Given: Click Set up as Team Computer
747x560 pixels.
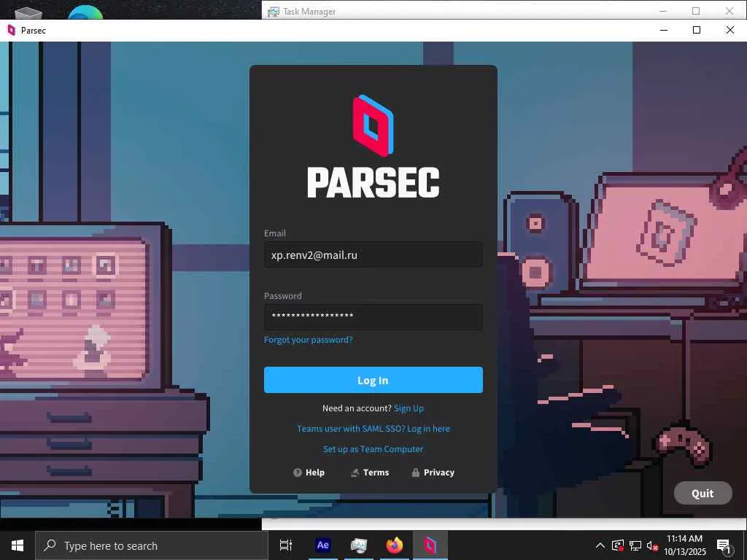Looking at the screenshot, I should click(373, 449).
